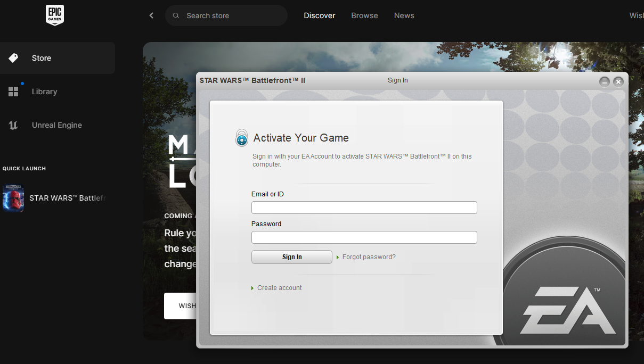This screenshot has height=364, width=644.
Task: Close the EA Sign In dialog
Action: tap(618, 81)
